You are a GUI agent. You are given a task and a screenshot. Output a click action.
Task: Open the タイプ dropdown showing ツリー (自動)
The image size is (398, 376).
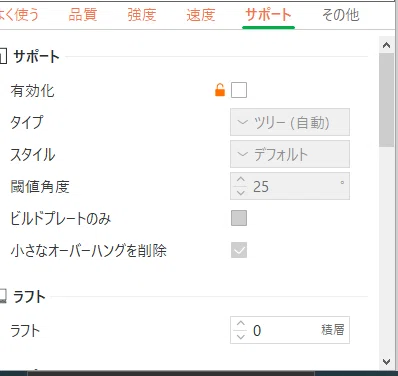(290, 122)
